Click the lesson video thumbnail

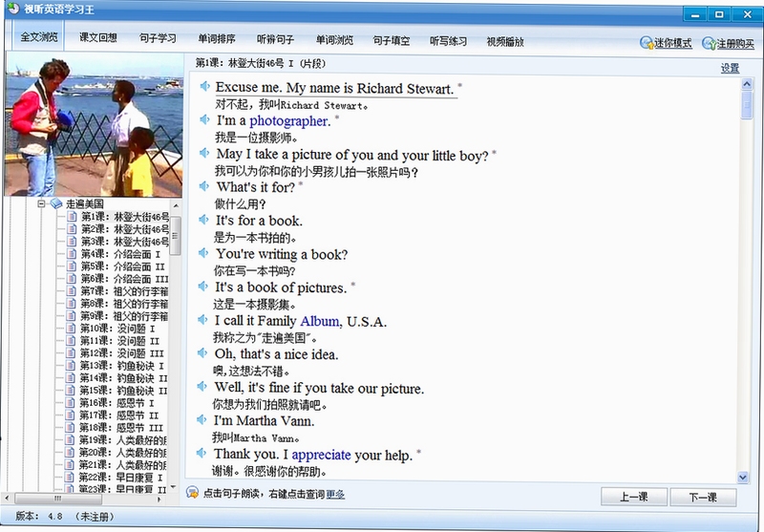(94, 124)
